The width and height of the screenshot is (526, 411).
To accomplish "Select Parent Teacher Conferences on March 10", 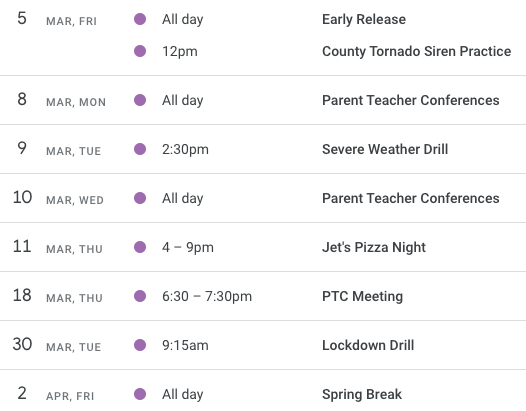I will [x=411, y=198].
